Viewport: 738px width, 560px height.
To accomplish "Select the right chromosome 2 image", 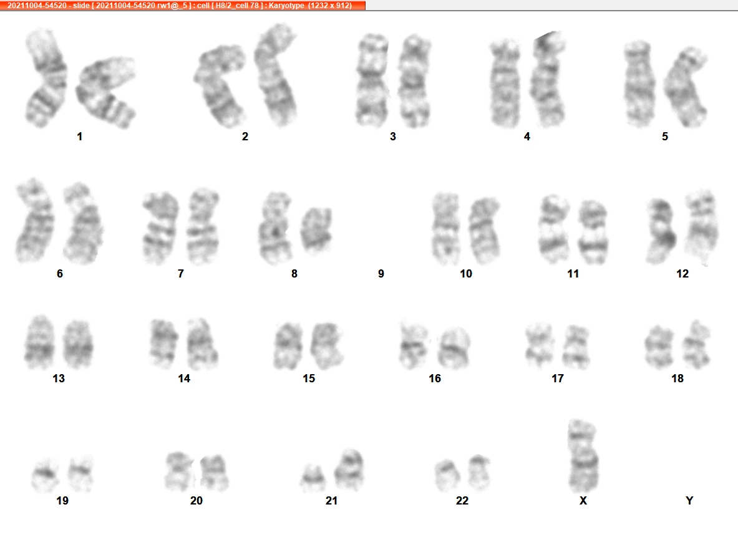I will click(276, 75).
